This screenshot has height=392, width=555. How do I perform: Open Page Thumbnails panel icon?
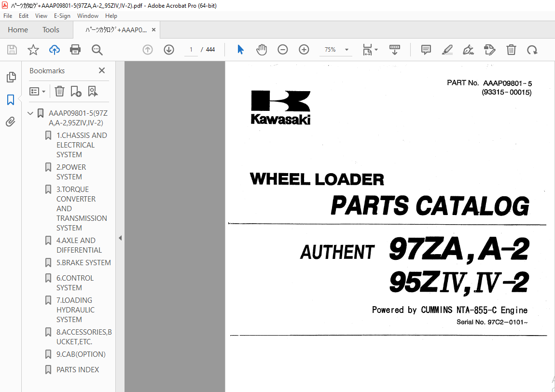tap(11, 77)
